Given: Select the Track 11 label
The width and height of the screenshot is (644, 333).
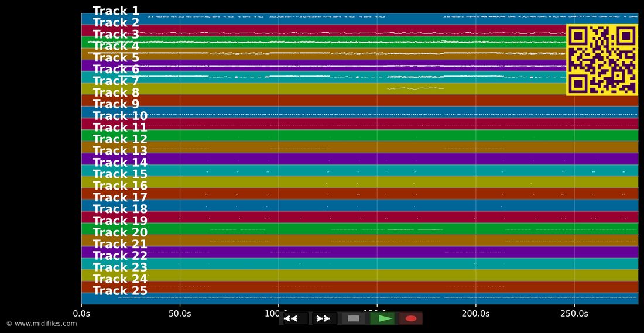Looking at the screenshot, I should tap(120, 128).
